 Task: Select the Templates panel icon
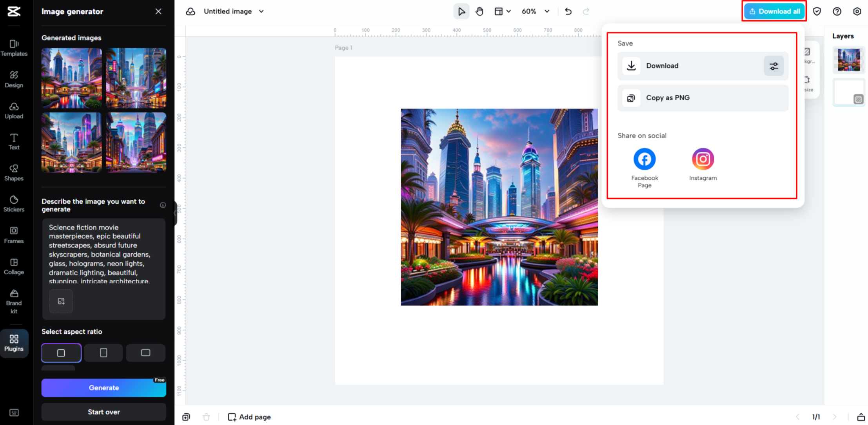click(x=14, y=47)
